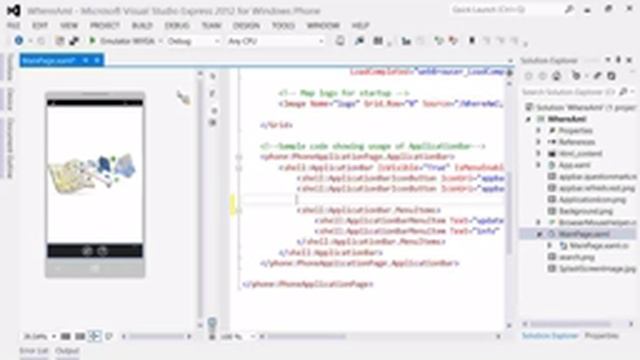Viewport: 640px width, 360px height.
Task: Open the DEBUG menu
Action: point(177,25)
